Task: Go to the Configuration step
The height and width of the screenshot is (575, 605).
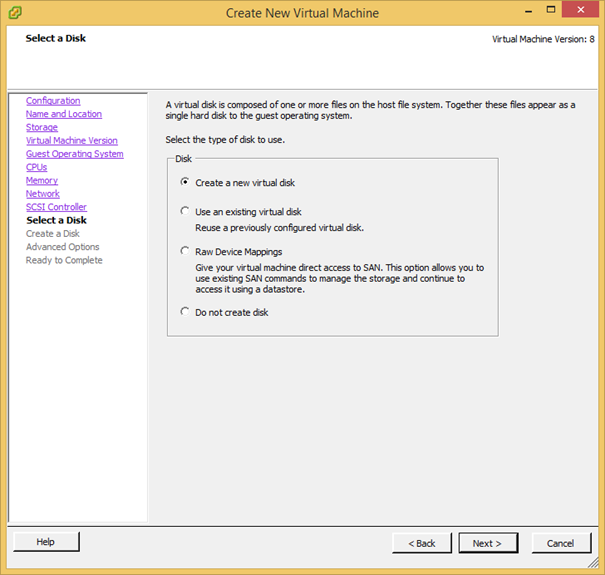Action: click(x=53, y=101)
